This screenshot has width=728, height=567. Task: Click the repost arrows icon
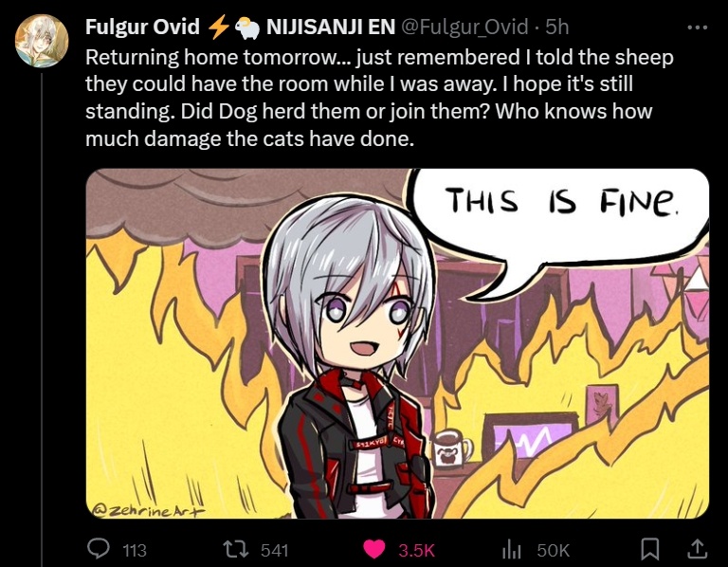coord(236,549)
